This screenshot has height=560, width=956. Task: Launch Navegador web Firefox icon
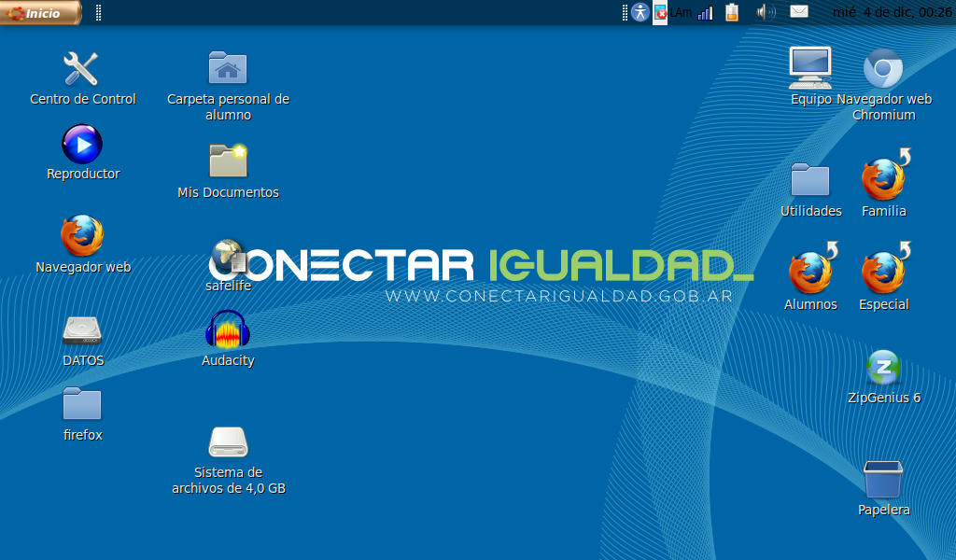(82, 235)
